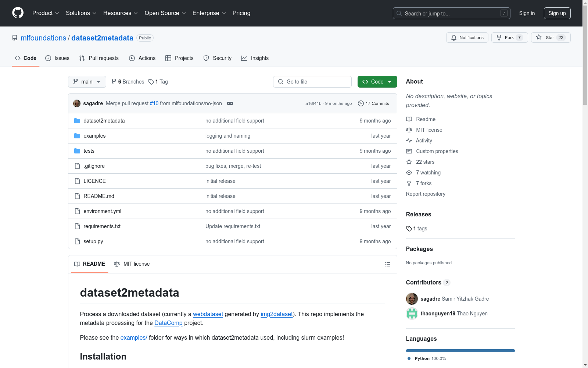
Task: Click sagadre's contributor avatar
Action: (412, 299)
